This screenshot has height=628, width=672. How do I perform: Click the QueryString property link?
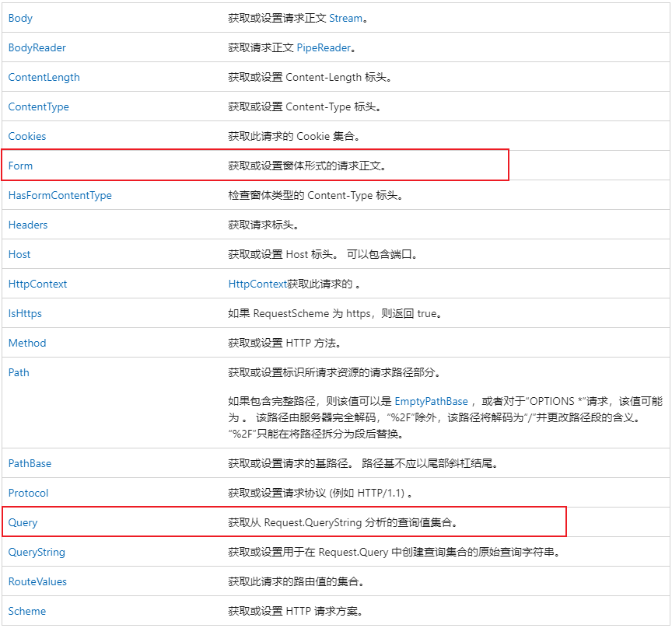pos(37,552)
